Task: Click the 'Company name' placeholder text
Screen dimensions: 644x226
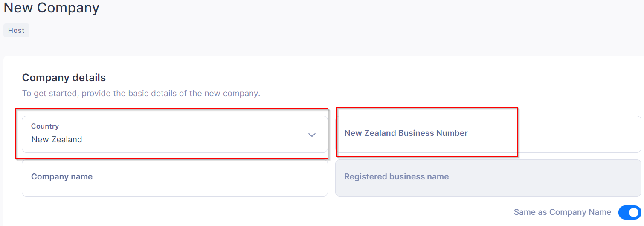Action: pyautogui.click(x=62, y=176)
